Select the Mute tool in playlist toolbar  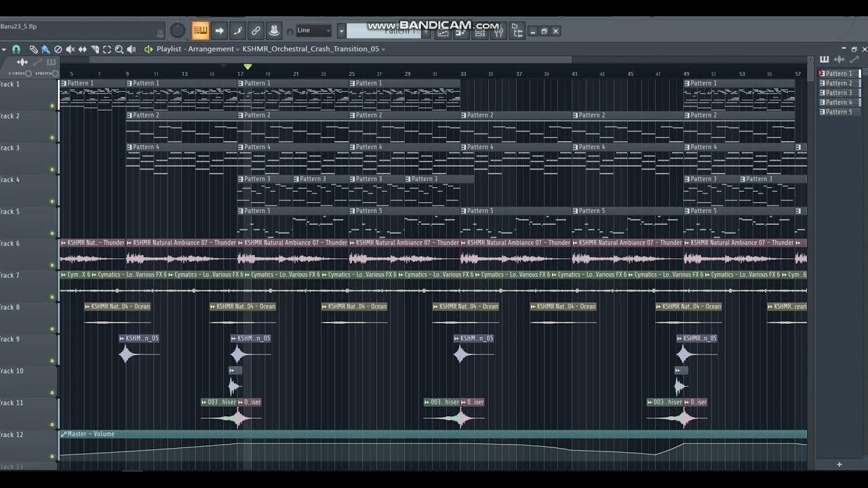click(70, 49)
